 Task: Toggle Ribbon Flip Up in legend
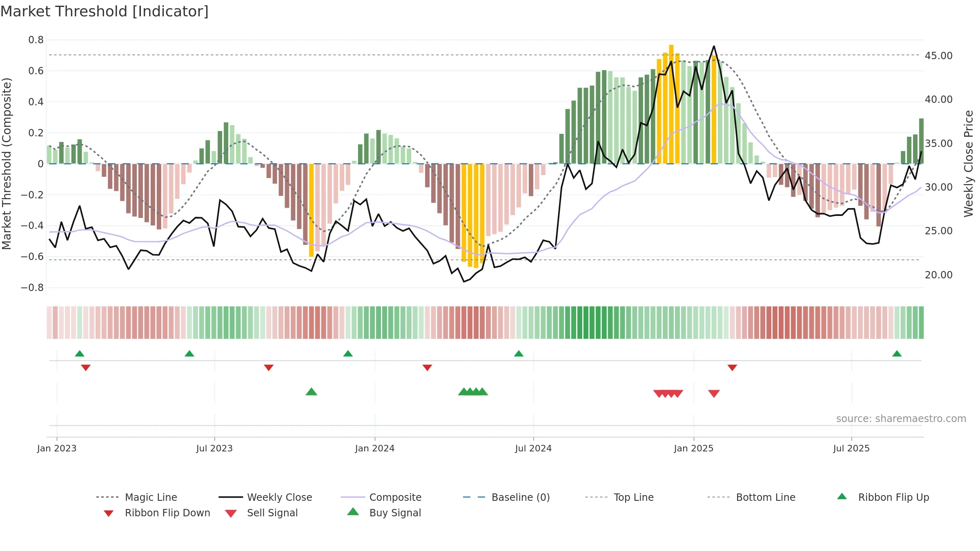click(883, 497)
